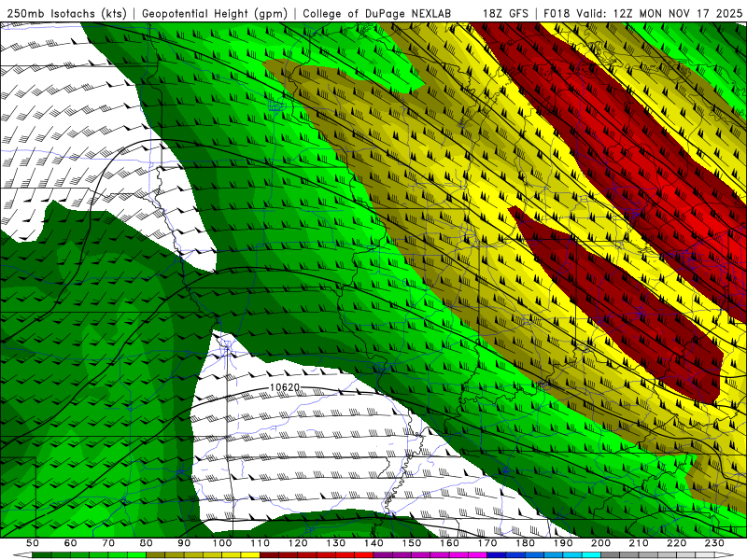Click the 70 knots colorbar label
The image size is (747, 560).
point(108,543)
